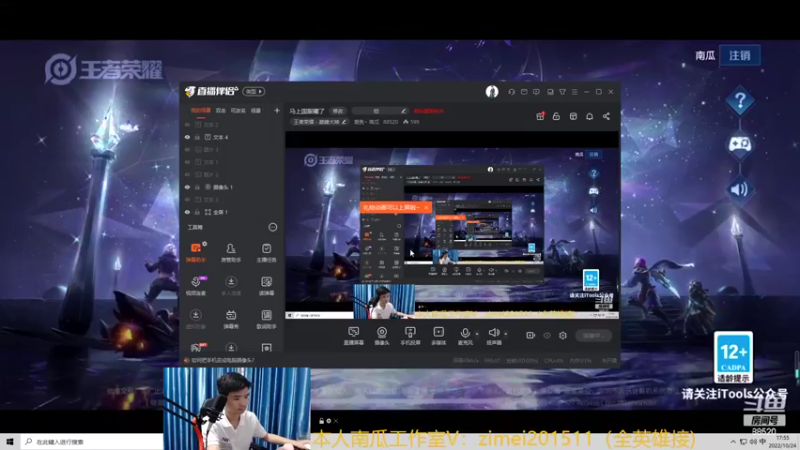
Task: Open the 主播任务 tool
Action: pyautogui.click(x=266, y=252)
